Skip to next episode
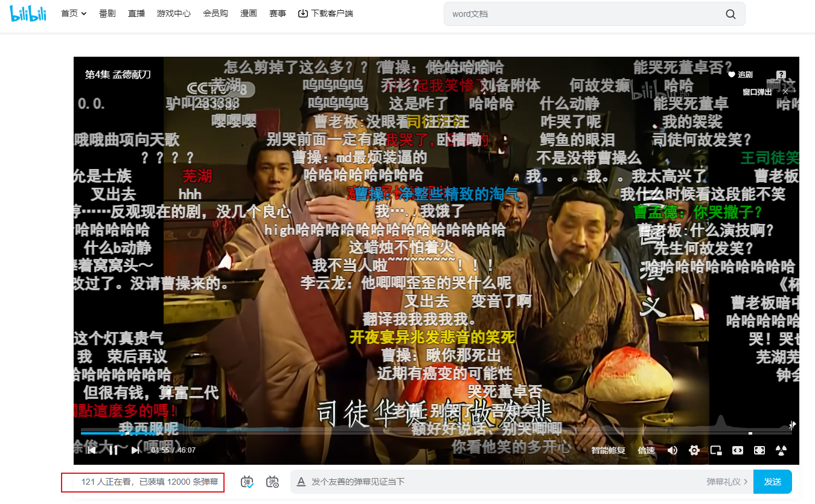 (x=135, y=450)
